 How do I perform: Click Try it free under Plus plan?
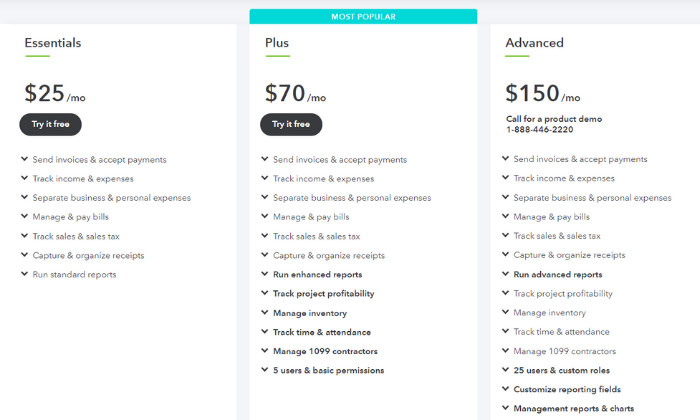coord(291,124)
